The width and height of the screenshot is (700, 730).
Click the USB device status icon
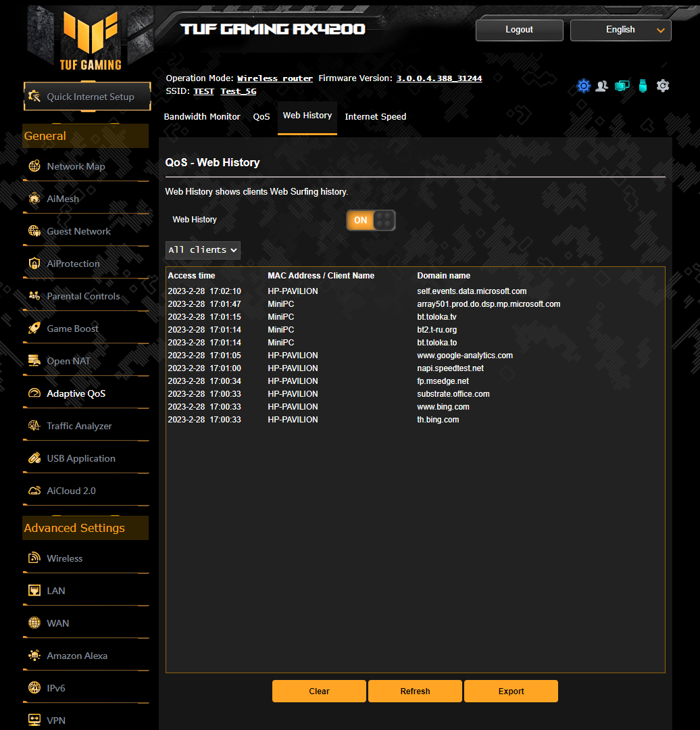[x=643, y=86]
